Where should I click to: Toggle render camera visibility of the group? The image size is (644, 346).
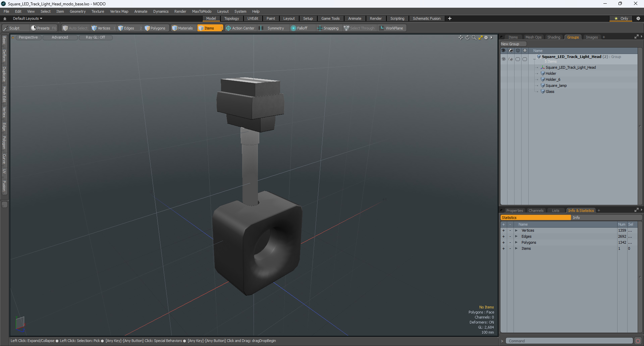click(x=511, y=59)
